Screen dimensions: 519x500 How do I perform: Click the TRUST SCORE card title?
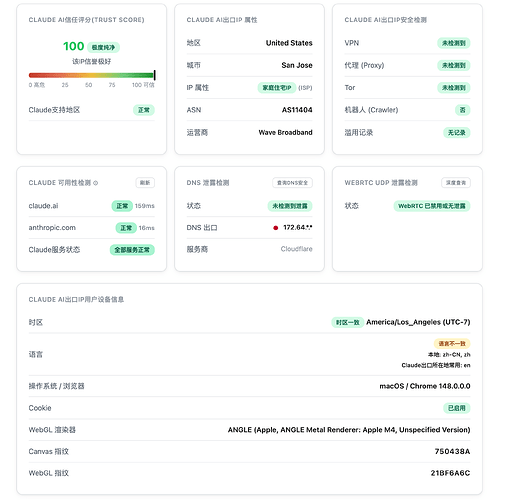point(86,20)
